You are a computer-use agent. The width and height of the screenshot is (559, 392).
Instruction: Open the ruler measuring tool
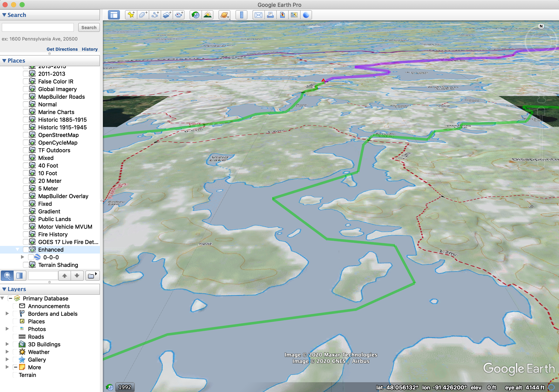[x=241, y=15]
